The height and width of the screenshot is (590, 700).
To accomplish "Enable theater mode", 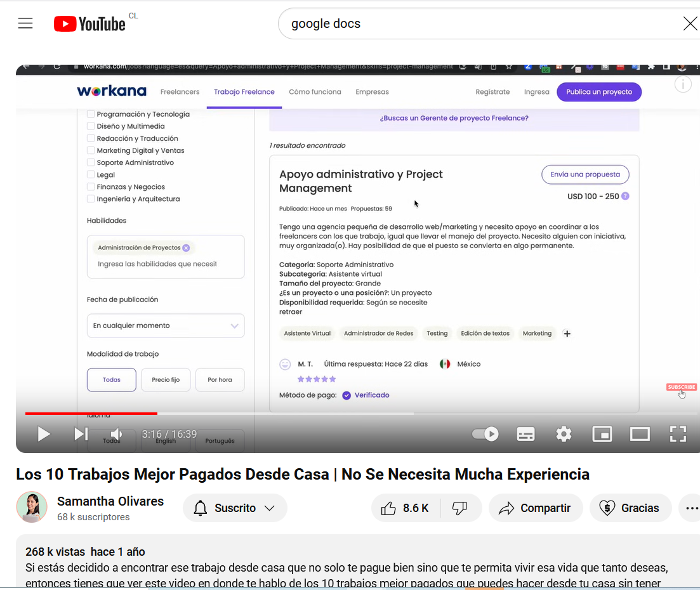I will [640, 434].
